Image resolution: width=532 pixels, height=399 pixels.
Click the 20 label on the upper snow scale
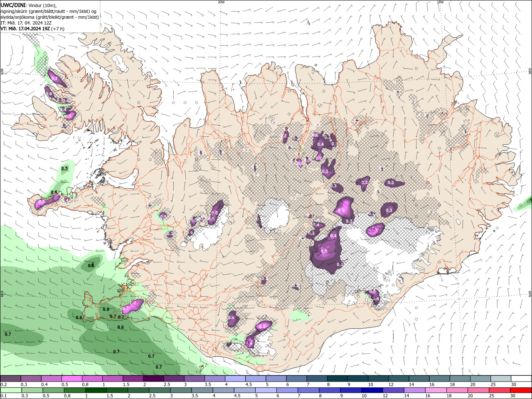click(x=473, y=384)
